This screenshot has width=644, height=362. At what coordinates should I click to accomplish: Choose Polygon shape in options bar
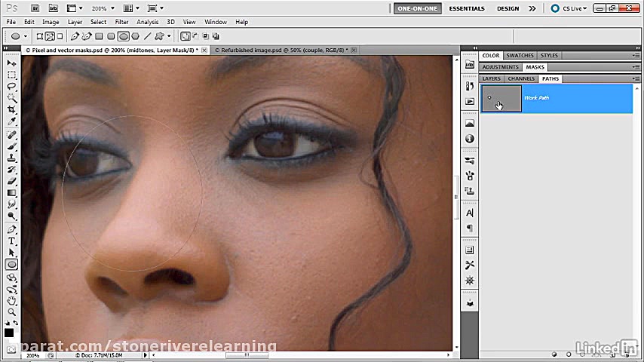[x=135, y=36]
